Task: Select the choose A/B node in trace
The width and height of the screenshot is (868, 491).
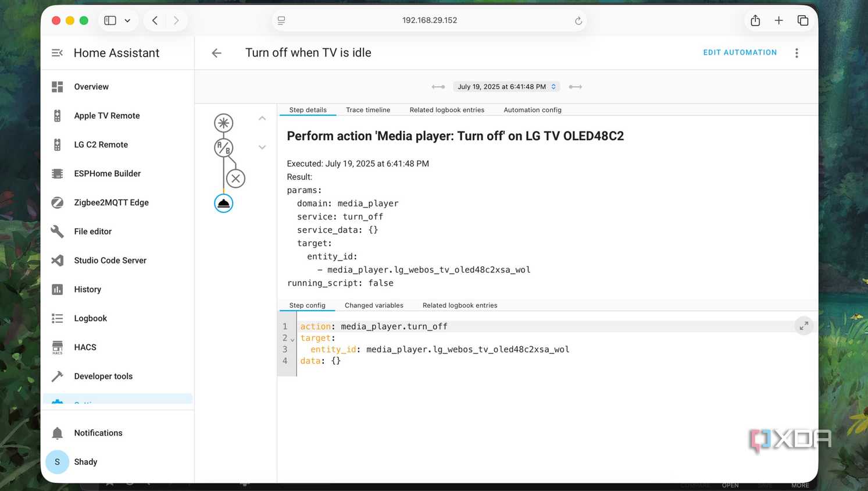Action: 223,148
